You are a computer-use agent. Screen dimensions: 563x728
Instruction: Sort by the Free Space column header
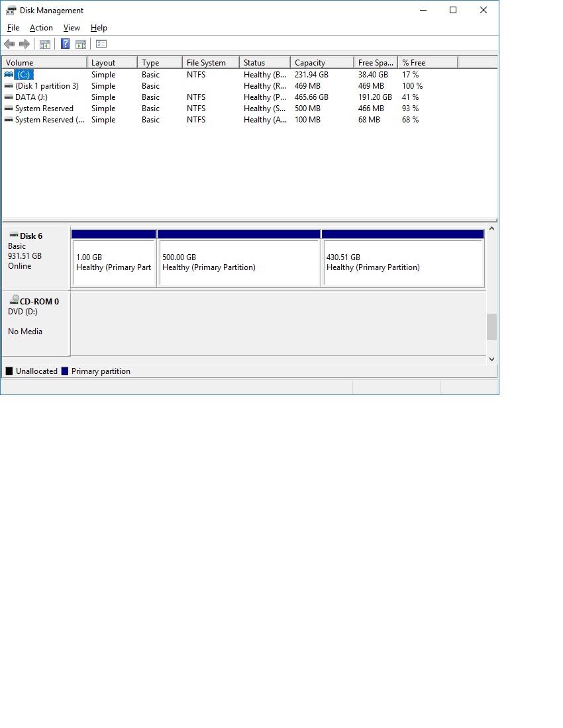(x=376, y=63)
